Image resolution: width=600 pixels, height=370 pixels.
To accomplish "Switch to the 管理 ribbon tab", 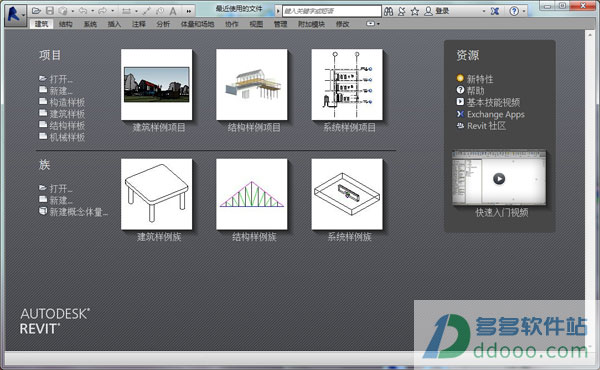I will (x=280, y=24).
